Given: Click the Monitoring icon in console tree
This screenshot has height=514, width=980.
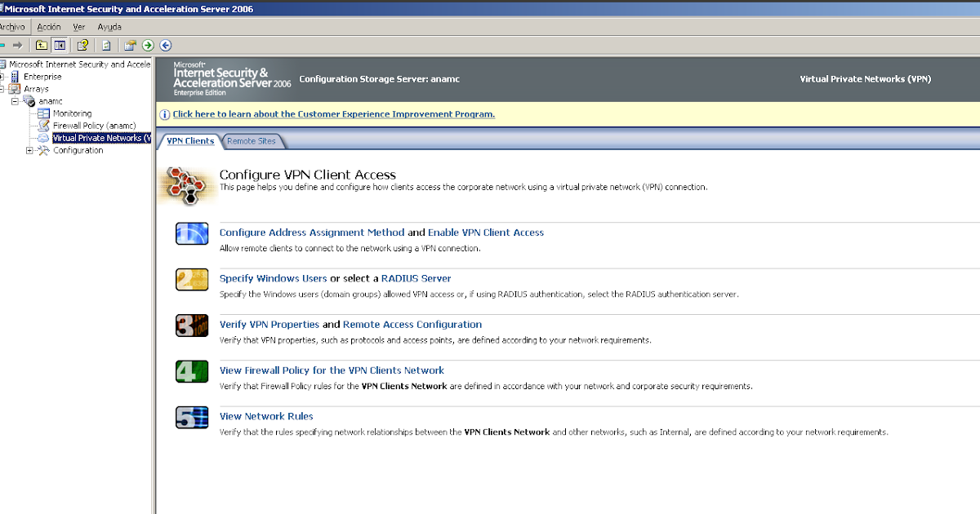Looking at the screenshot, I should click(44, 113).
